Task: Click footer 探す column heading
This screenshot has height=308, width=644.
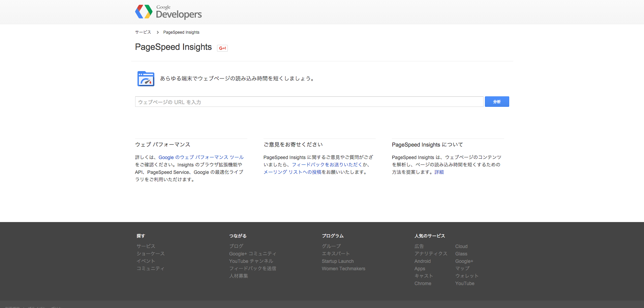Action: [x=141, y=236]
